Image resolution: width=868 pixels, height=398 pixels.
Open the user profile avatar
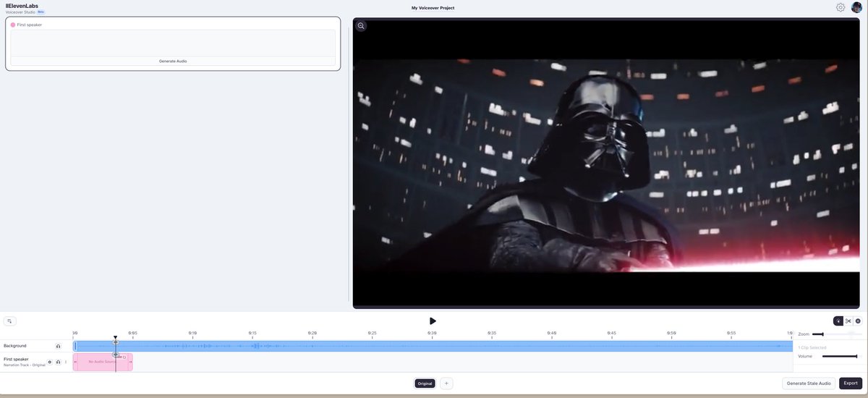tap(856, 7)
